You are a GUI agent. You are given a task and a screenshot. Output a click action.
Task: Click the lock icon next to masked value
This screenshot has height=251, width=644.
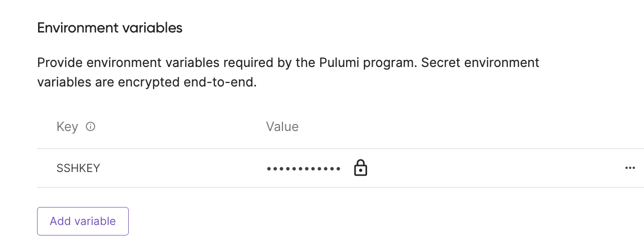coord(361,168)
